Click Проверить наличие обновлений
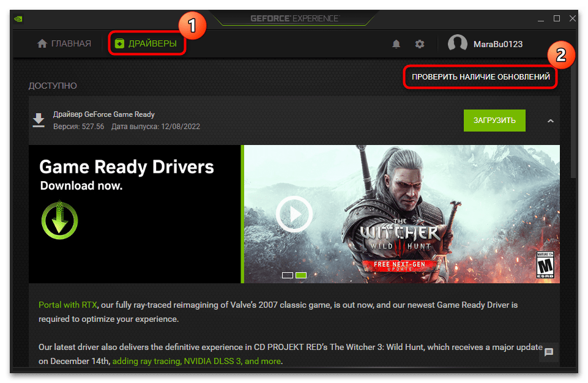The image size is (588, 383). [x=480, y=78]
